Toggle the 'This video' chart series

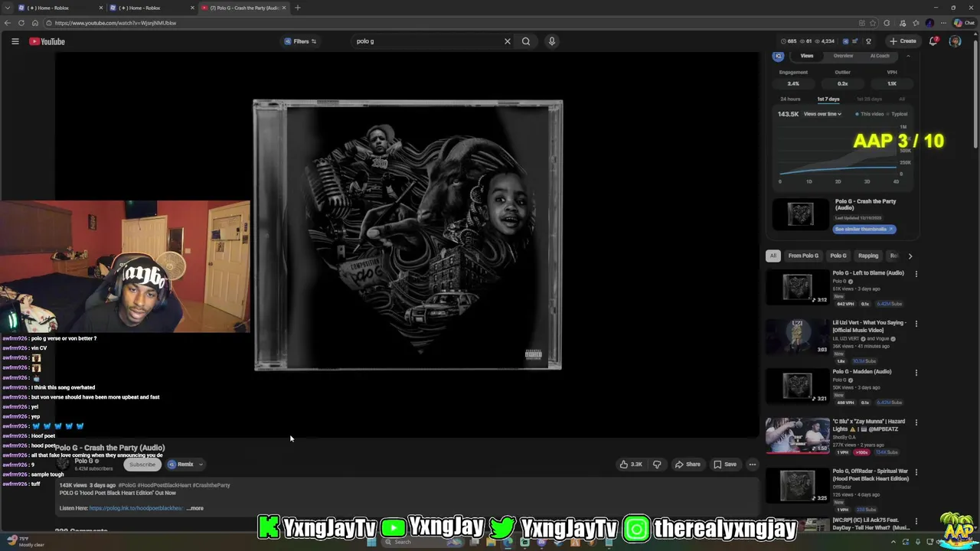pyautogui.click(x=870, y=114)
